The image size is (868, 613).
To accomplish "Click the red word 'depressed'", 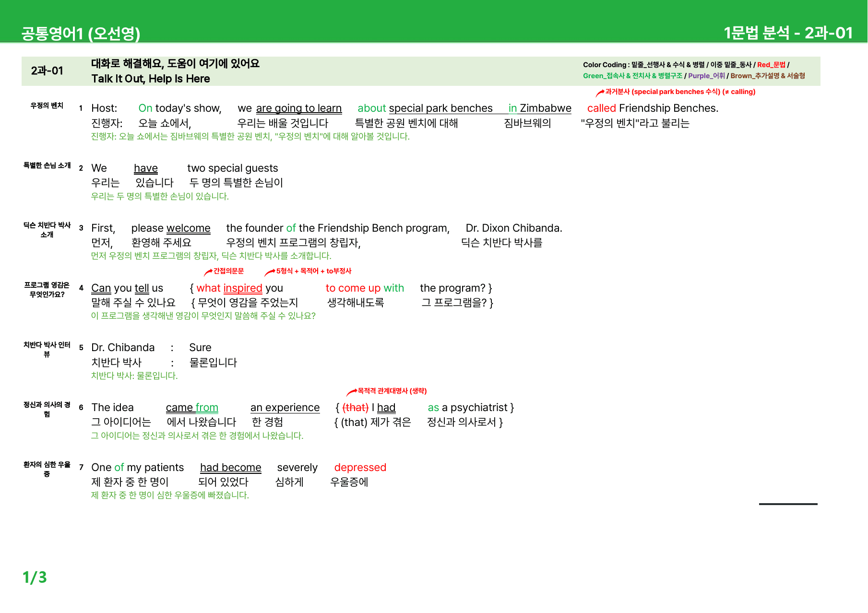I will [x=360, y=468].
